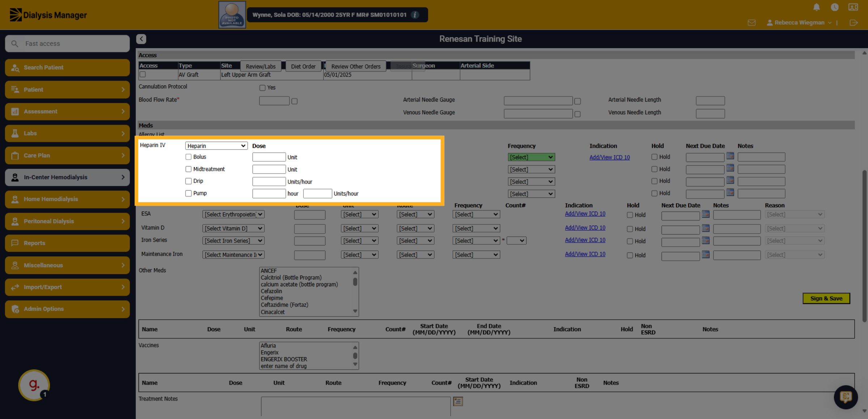Open calendar for Vitamin D due date
This screenshot has width=868, height=419.
click(706, 228)
